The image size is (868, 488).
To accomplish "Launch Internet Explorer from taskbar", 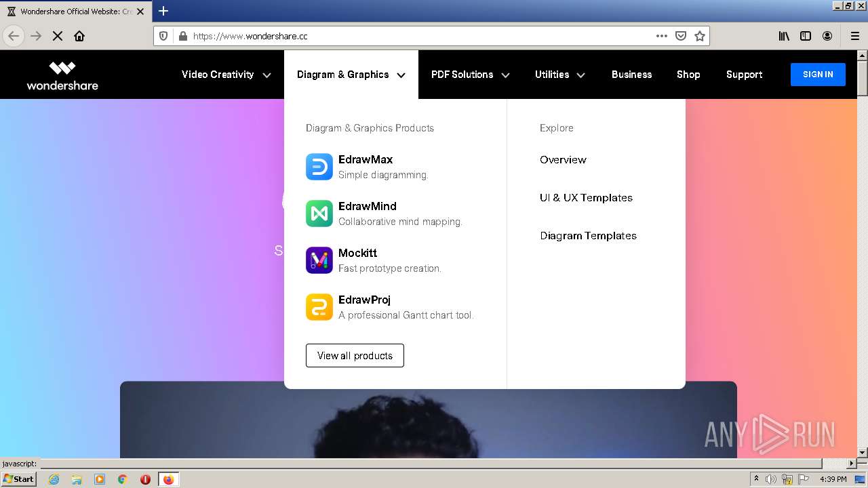I will point(54,479).
